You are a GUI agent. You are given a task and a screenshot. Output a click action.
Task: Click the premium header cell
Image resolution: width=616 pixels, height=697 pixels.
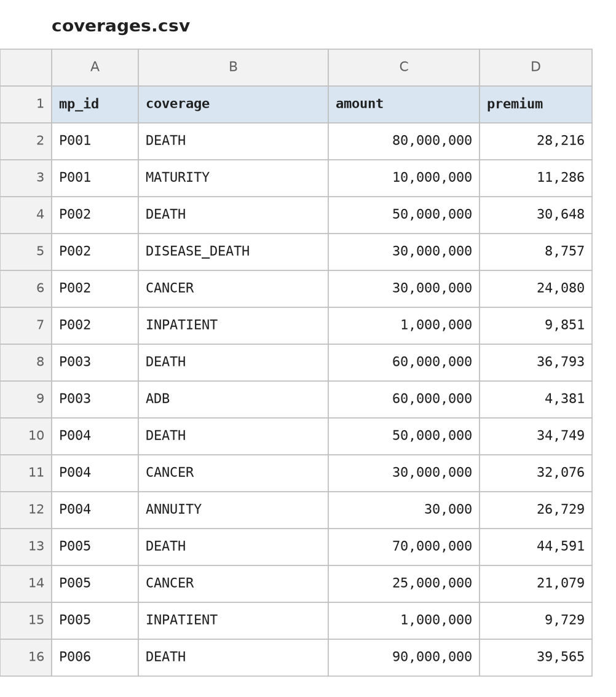coord(535,104)
